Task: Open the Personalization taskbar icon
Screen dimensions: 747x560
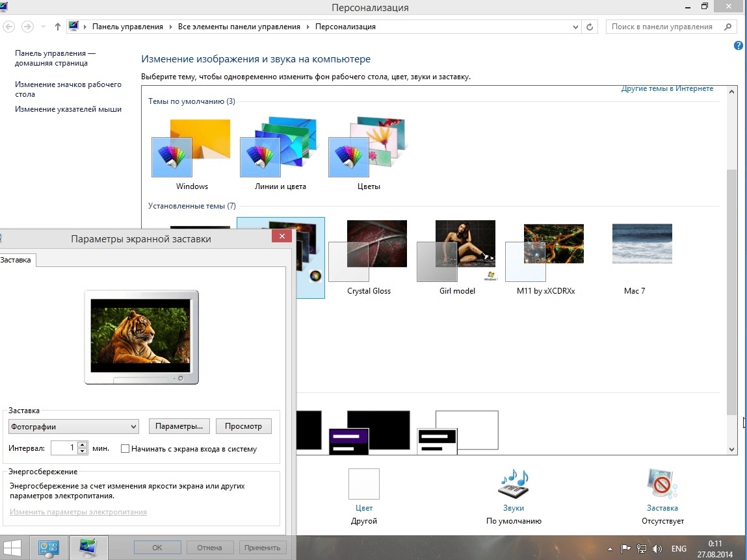Action: (x=88, y=548)
